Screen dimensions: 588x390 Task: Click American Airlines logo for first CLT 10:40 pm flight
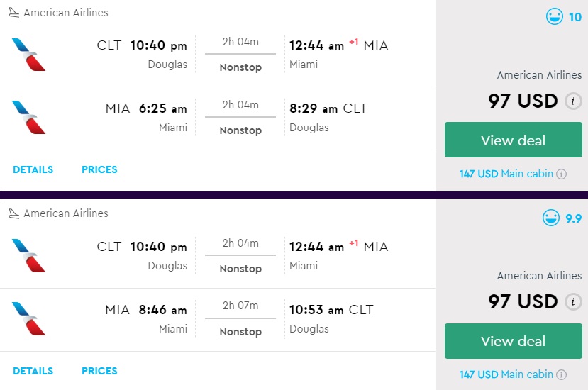[28, 55]
